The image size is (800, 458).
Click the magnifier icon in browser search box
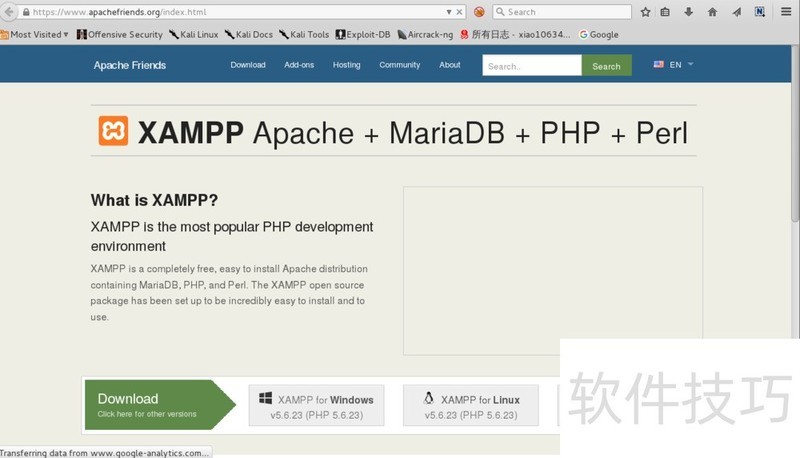click(501, 11)
